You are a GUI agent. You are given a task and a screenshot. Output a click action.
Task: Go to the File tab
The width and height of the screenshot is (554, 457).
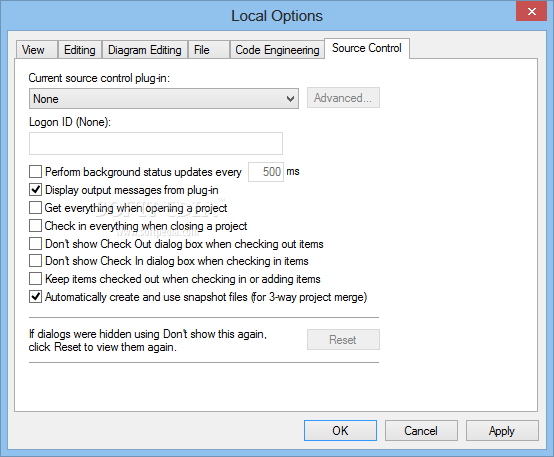[208, 50]
